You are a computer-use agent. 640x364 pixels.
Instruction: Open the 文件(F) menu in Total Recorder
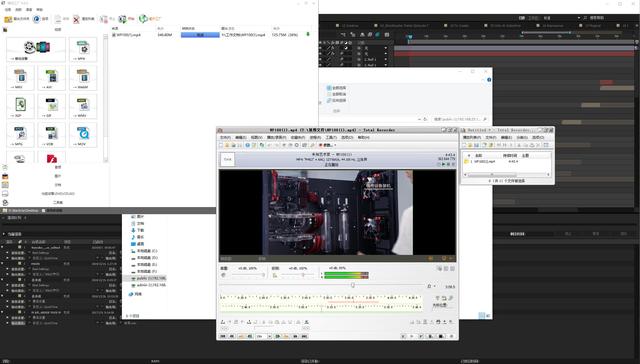pyautogui.click(x=225, y=138)
